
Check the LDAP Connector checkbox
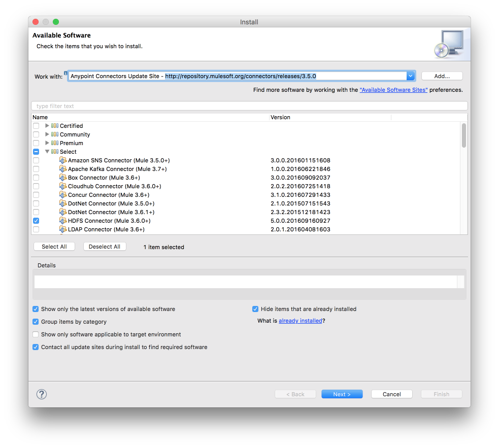[36, 229]
